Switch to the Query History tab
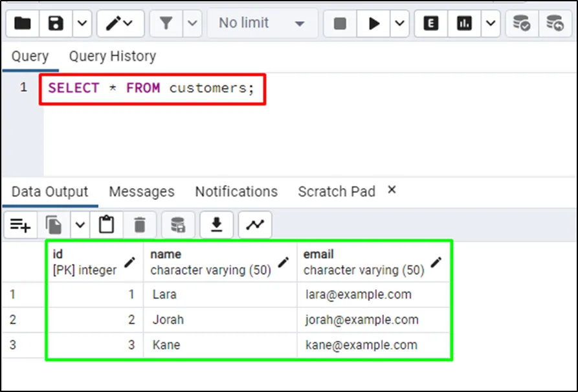The image size is (578, 392). pyautogui.click(x=113, y=56)
